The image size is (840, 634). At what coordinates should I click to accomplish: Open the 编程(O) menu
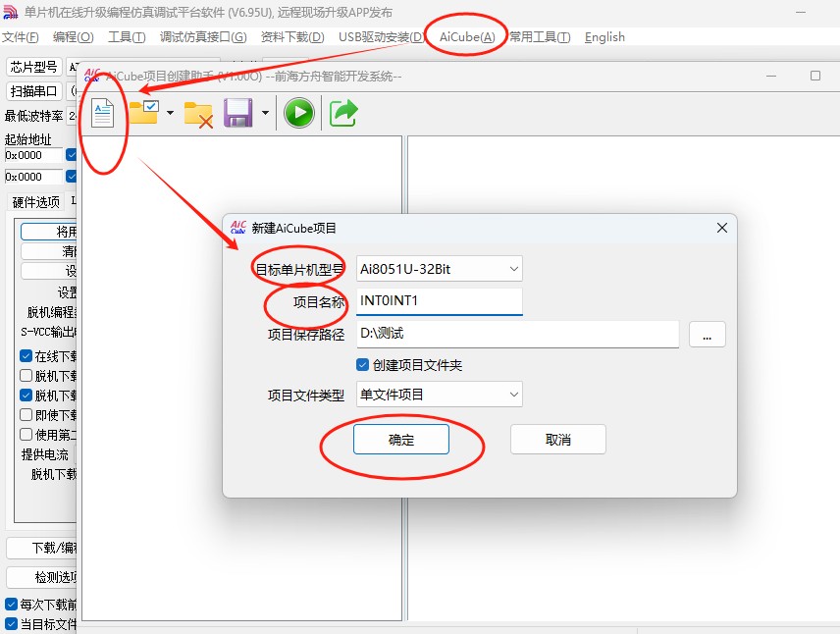click(74, 37)
